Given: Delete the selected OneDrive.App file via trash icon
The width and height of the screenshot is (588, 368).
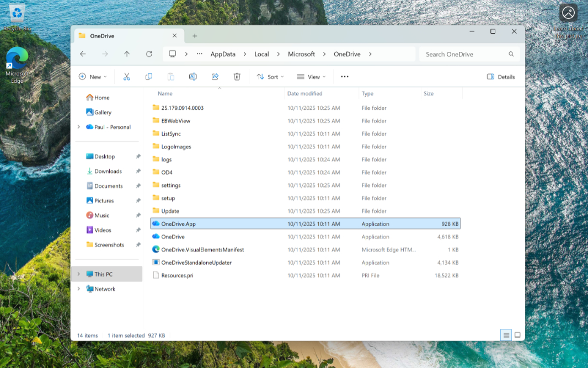Looking at the screenshot, I should pos(237,76).
